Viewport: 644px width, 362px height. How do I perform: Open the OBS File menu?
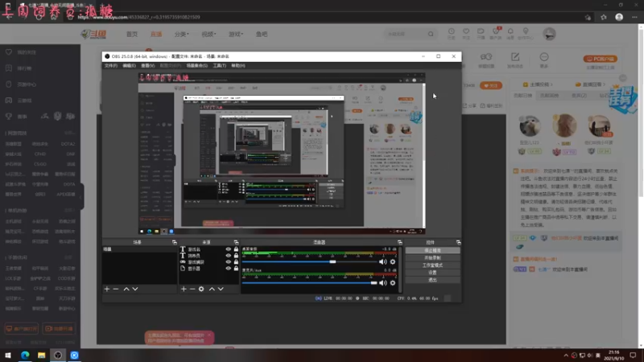[111, 66]
